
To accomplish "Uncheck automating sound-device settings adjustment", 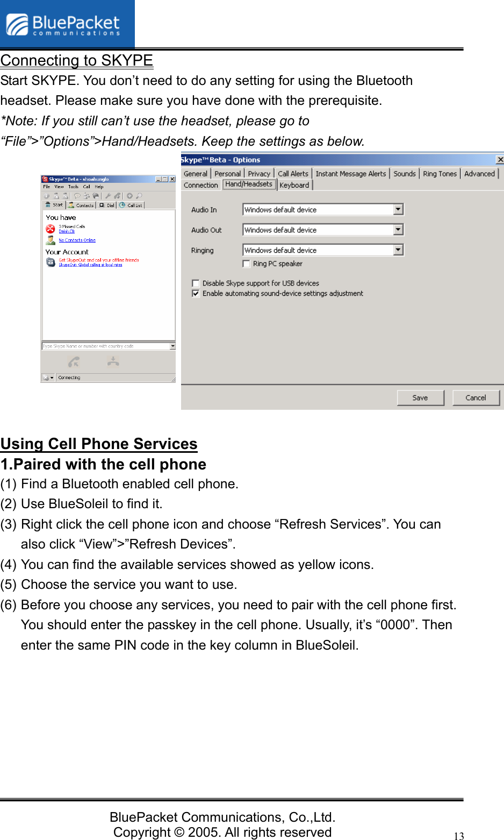I will 196,294.
